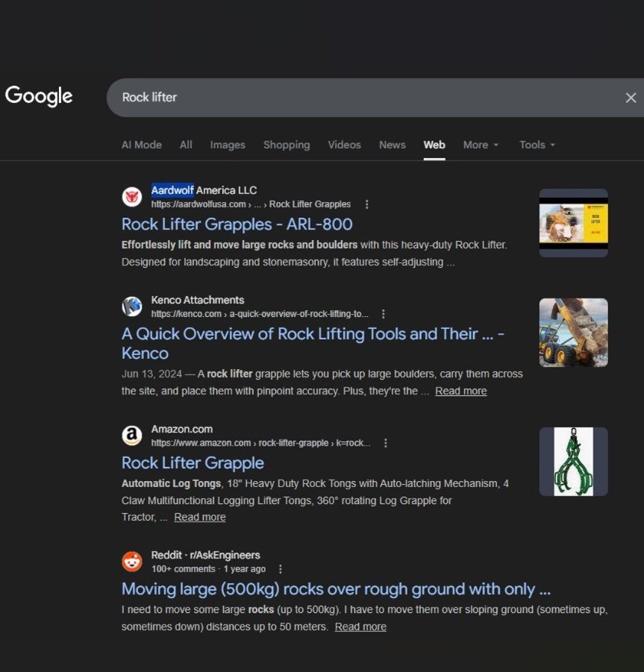Image resolution: width=644 pixels, height=672 pixels.
Task: Click the Amazon.com favicon
Action: pos(132,436)
